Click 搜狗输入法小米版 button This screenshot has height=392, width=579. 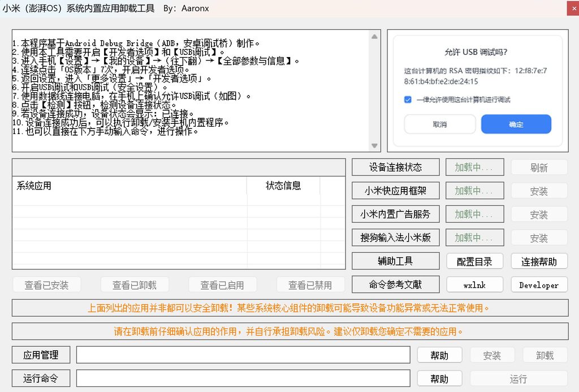395,238
